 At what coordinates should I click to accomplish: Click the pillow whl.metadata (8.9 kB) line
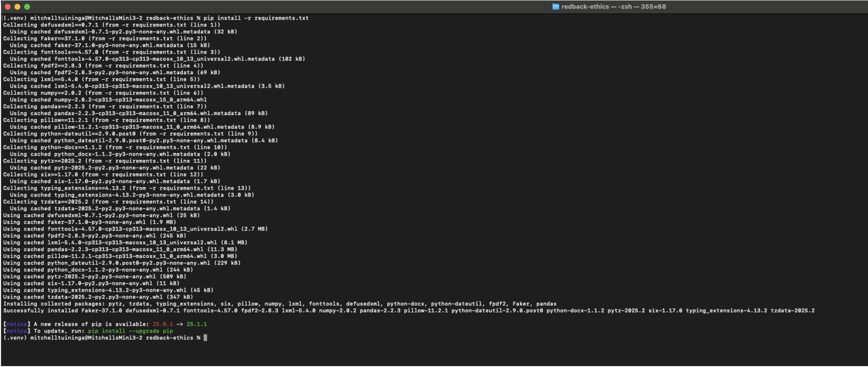(x=142, y=127)
